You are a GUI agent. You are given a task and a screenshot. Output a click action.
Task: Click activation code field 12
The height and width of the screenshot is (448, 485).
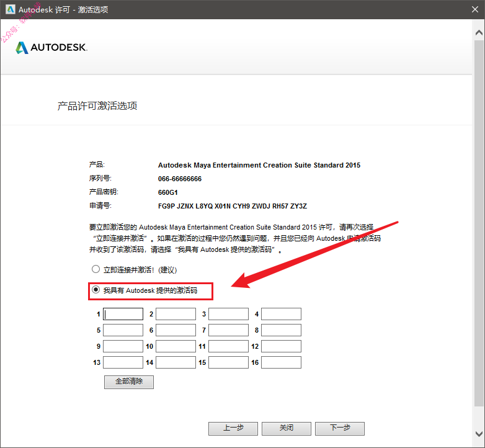(281, 346)
